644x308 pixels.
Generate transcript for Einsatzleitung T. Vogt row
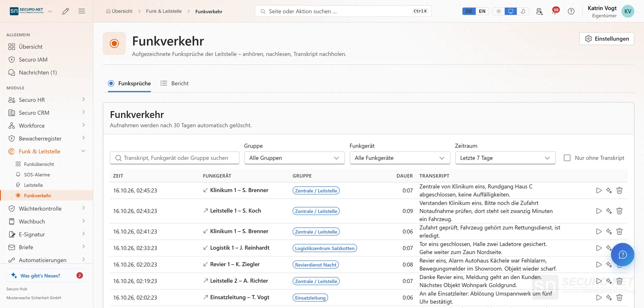609,298
